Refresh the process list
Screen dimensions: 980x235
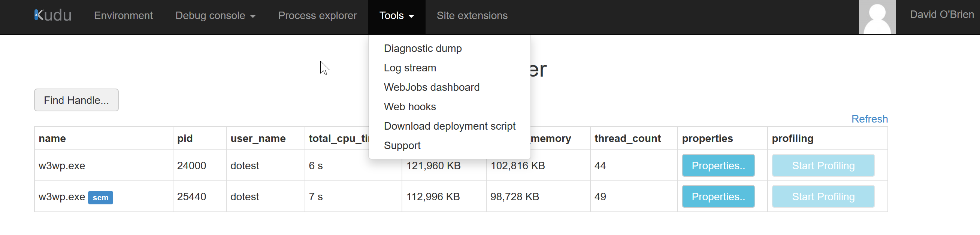(869, 119)
